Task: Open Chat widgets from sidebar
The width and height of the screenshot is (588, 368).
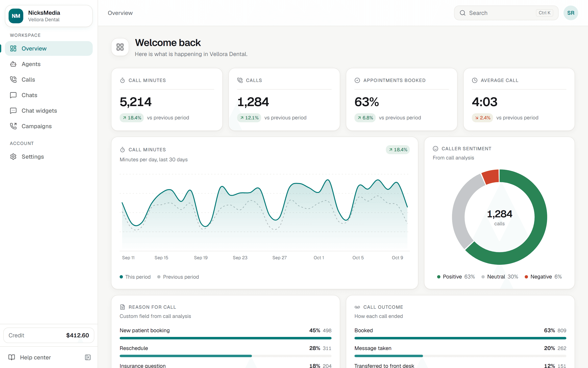Action: [x=49, y=111]
